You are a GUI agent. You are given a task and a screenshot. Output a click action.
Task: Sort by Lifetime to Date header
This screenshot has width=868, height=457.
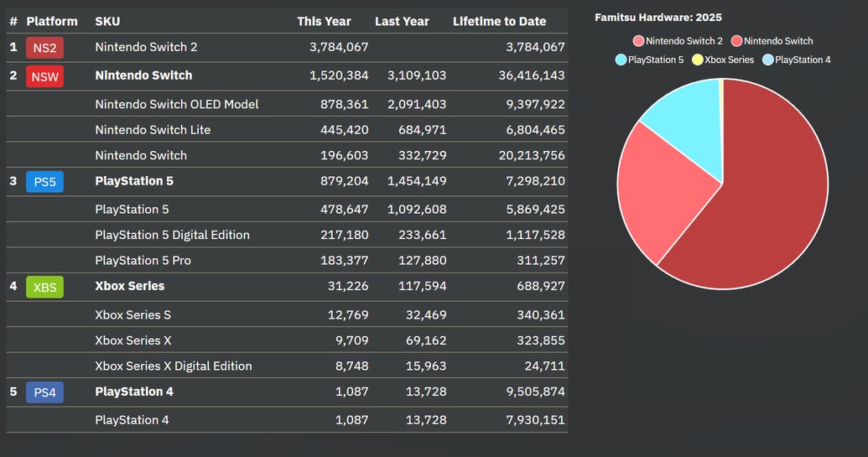pyautogui.click(x=499, y=21)
